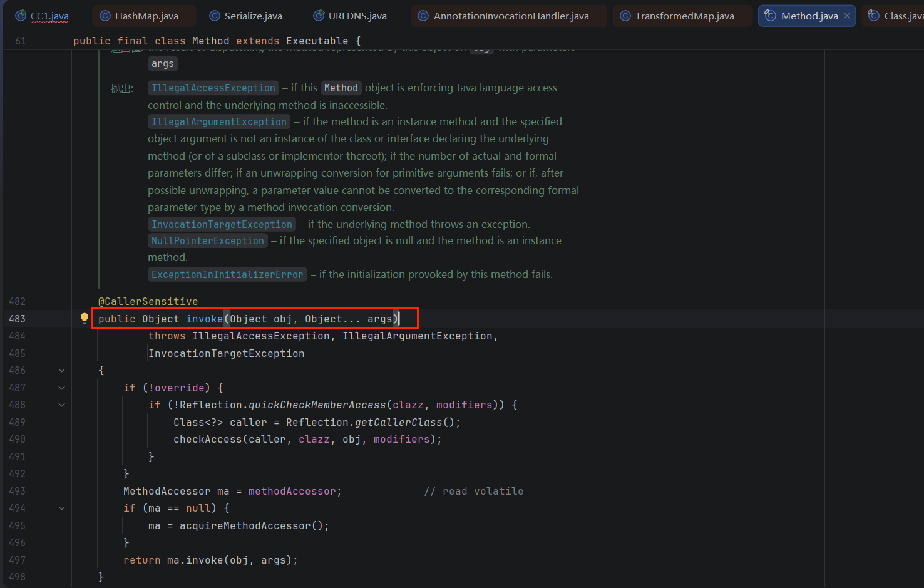Open the InvocationTargetException doc link
This screenshot has height=588, width=924.
point(222,225)
